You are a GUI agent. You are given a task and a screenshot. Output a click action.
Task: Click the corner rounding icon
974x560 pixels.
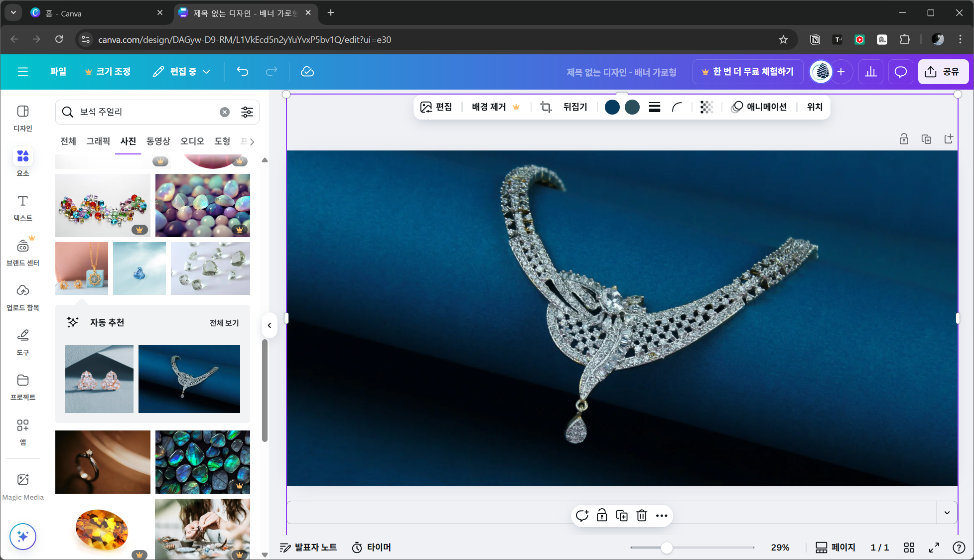[x=677, y=107]
